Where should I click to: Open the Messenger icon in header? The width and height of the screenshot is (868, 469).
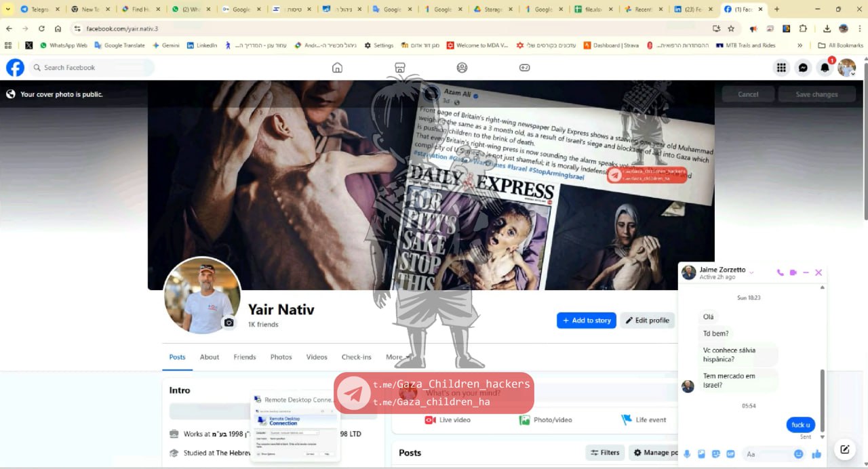(803, 68)
